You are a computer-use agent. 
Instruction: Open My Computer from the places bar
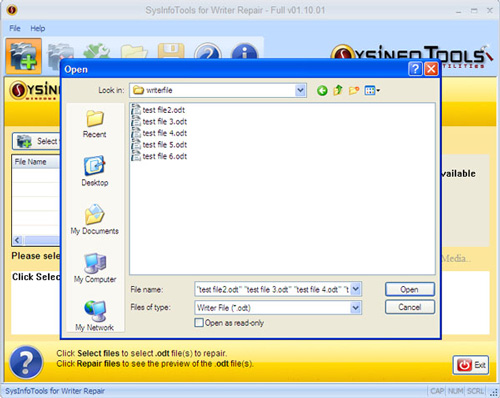(95, 268)
